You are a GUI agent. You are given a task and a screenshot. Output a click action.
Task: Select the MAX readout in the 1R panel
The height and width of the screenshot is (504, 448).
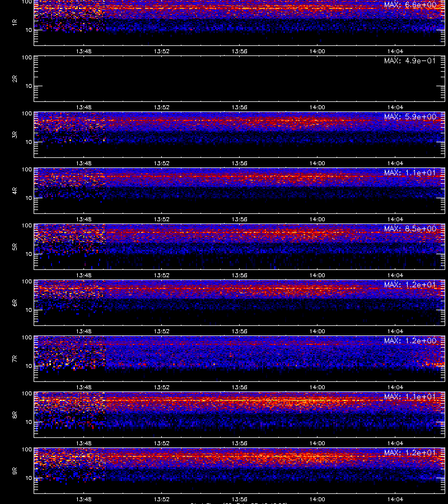click(x=410, y=4)
